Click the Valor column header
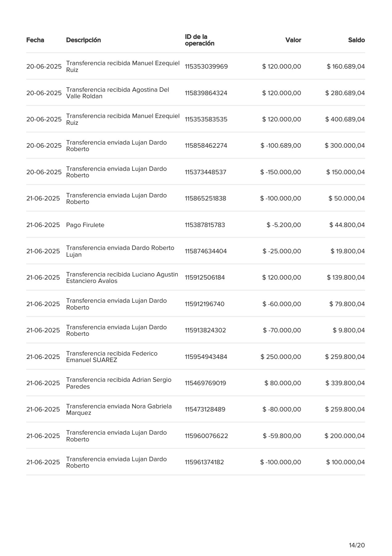This screenshot has width=392, height=556. tap(293, 40)
